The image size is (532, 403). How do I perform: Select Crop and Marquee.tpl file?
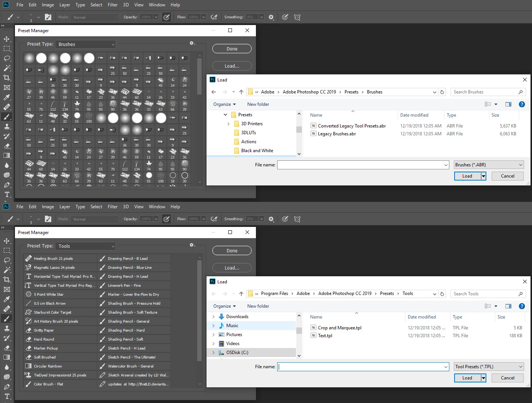coord(340,328)
